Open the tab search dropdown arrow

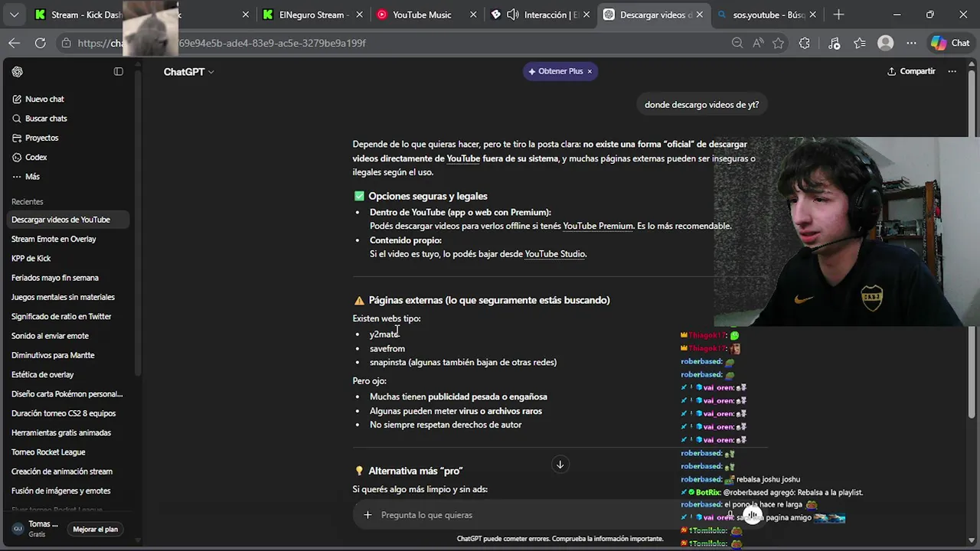point(15,15)
